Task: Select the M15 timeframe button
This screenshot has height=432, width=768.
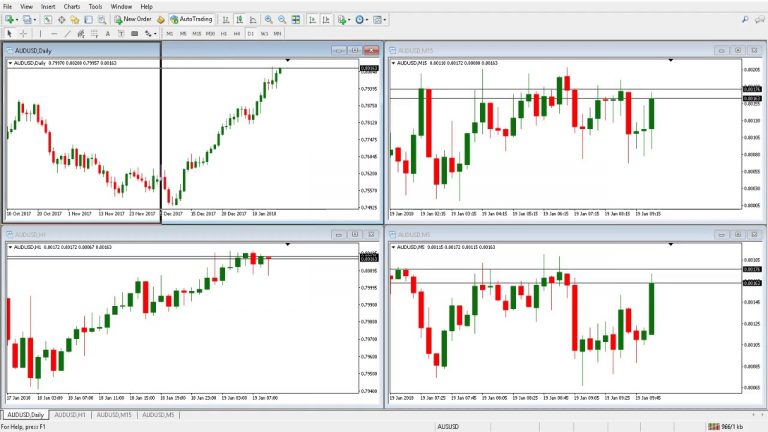Action: tap(196, 33)
